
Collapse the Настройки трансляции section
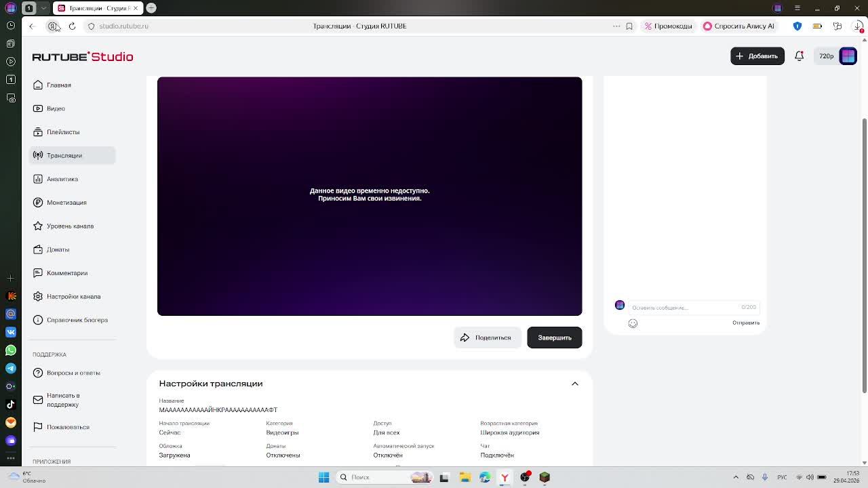click(575, 384)
